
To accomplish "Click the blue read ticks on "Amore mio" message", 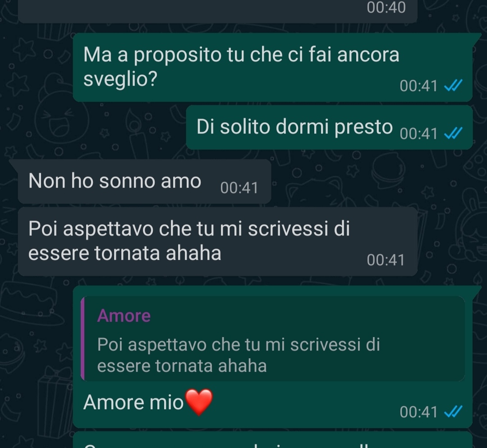I will [453, 411].
